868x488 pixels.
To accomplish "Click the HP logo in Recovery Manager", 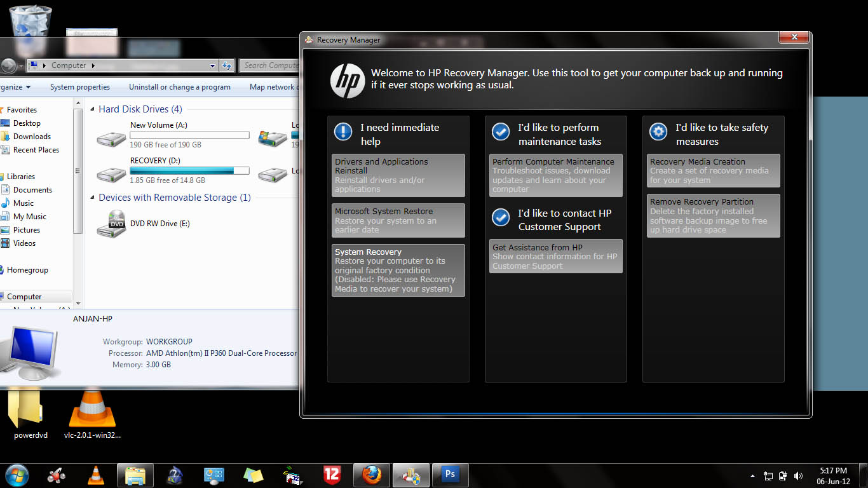I will pyautogui.click(x=348, y=81).
